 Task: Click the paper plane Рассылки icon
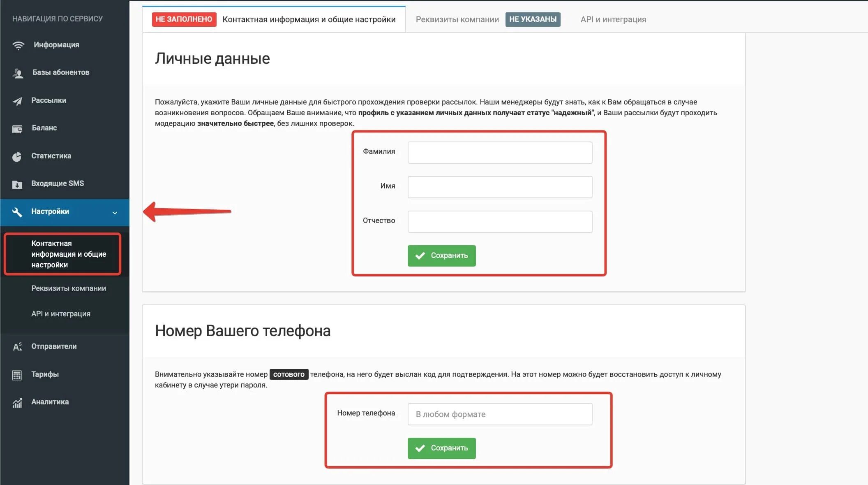pos(17,101)
